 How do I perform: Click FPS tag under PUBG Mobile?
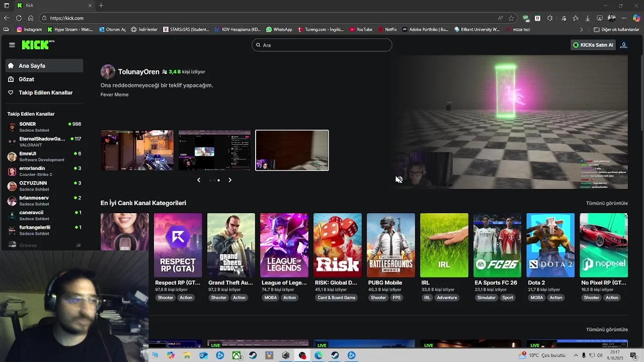[396, 298]
